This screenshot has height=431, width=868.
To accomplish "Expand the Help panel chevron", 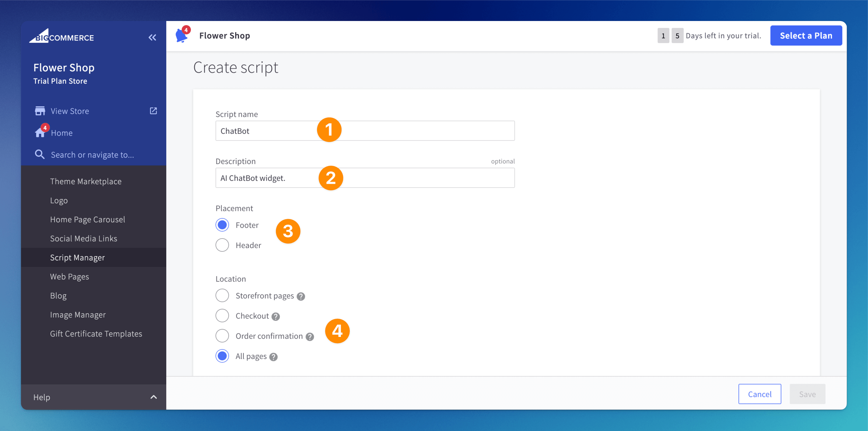I will click(154, 397).
